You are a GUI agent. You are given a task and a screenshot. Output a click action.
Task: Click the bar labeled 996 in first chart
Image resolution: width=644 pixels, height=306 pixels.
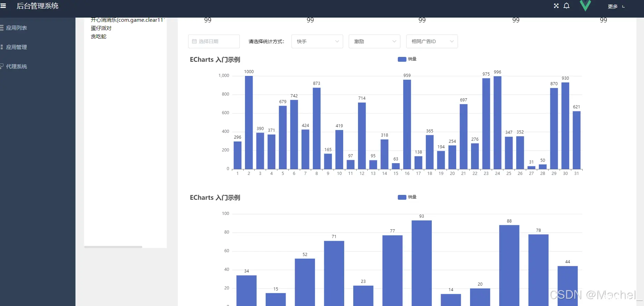pyautogui.click(x=498, y=123)
